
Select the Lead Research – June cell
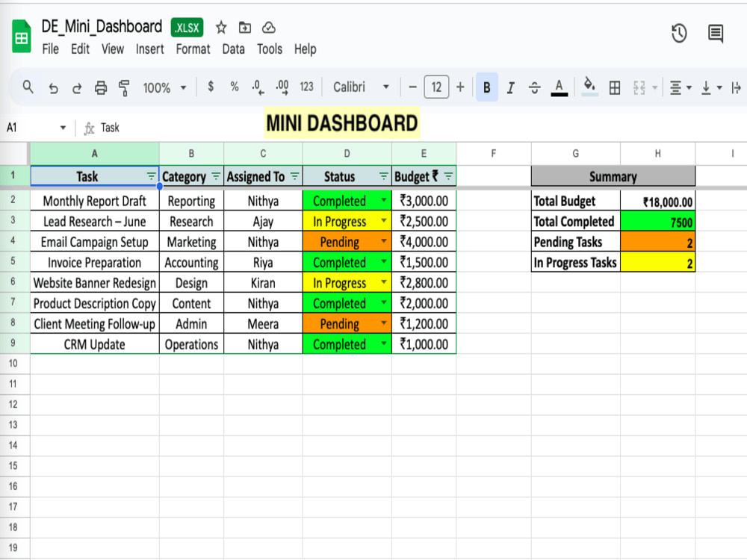point(95,222)
